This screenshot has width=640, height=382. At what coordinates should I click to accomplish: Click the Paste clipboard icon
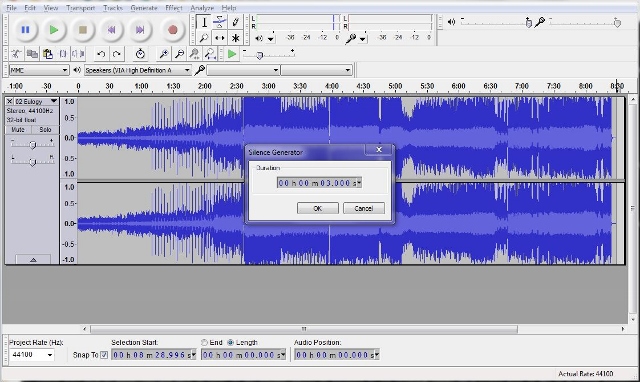click(x=48, y=54)
